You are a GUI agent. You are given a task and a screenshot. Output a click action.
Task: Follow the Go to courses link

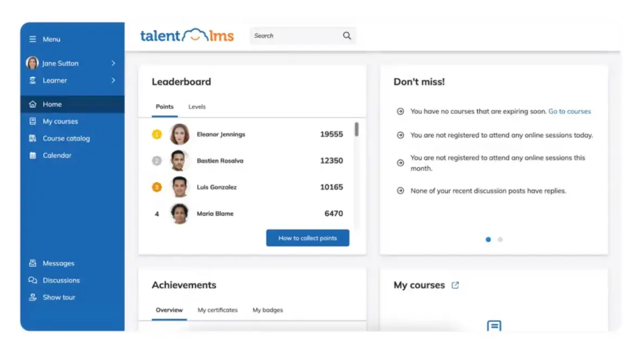click(x=570, y=111)
